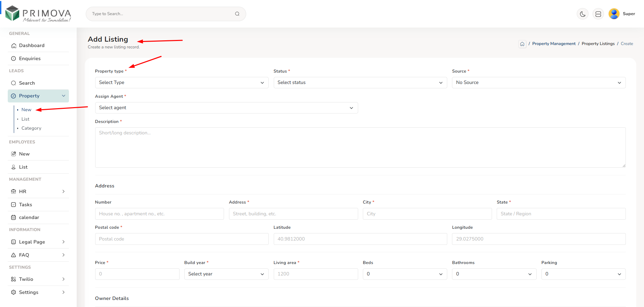Open the Super user avatar
The image size is (644, 307).
point(614,14)
